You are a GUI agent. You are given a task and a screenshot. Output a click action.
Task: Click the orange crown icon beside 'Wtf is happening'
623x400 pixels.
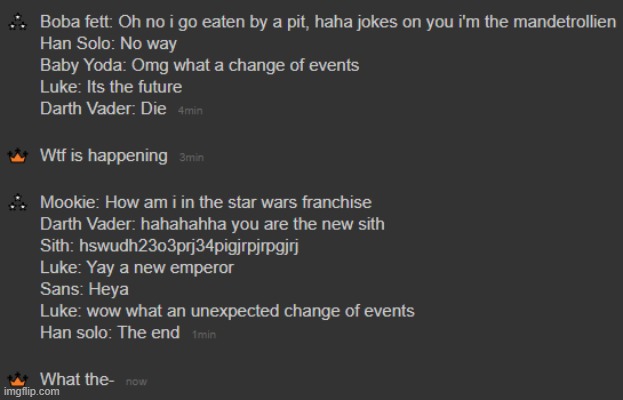click(x=18, y=156)
